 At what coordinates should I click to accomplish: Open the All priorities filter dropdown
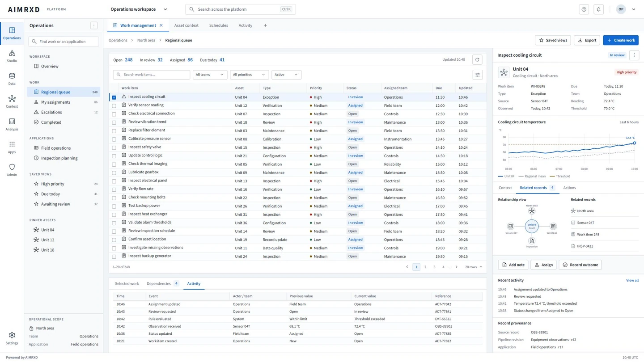pyautogui.click(x=249, y=75)
